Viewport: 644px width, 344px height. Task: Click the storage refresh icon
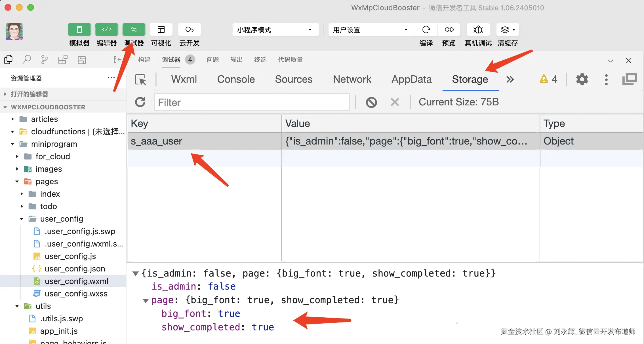140,102
